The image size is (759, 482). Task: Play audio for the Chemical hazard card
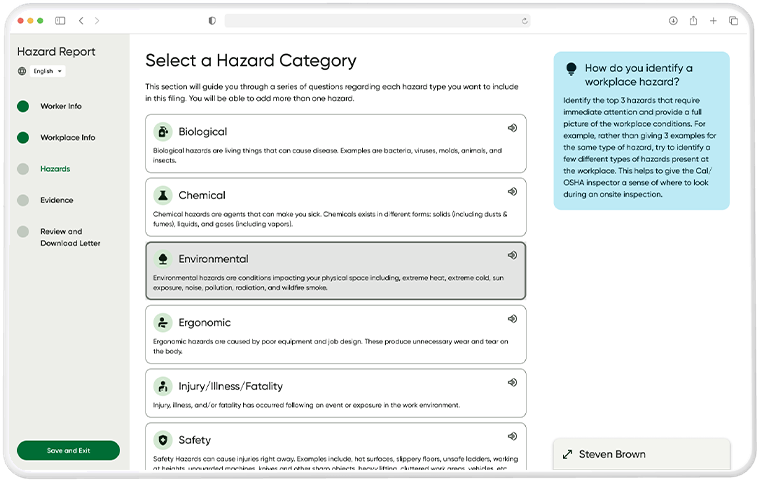[512, 192]
